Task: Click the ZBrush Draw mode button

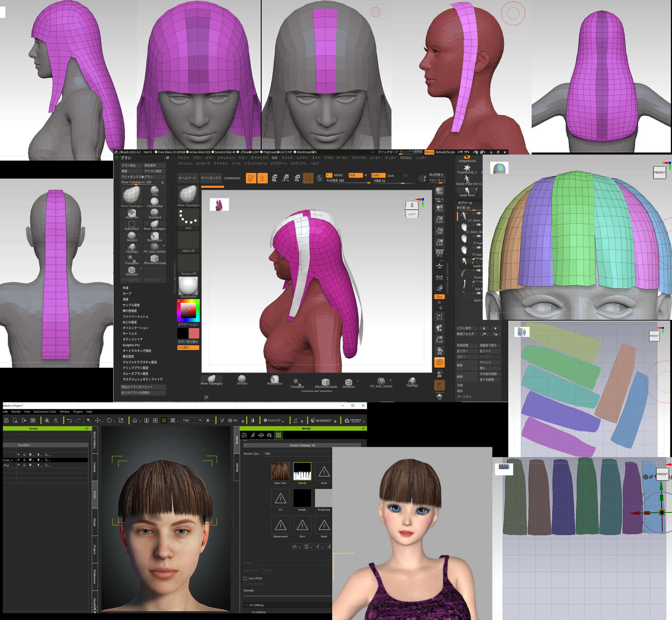Action: pyautogui.click(x=262, y=178)
